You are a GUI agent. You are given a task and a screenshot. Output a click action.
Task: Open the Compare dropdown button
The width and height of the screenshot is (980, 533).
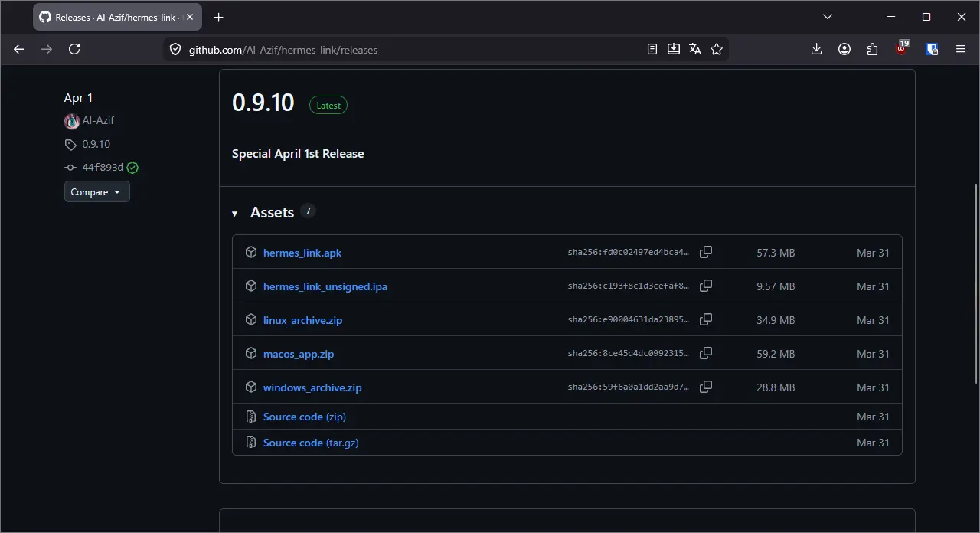(97, 191)
